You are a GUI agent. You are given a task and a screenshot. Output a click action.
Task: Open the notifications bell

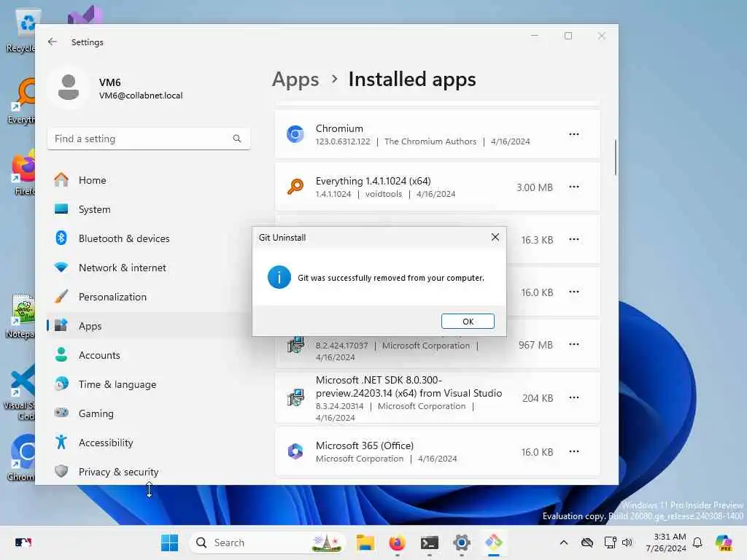[697, 542]
